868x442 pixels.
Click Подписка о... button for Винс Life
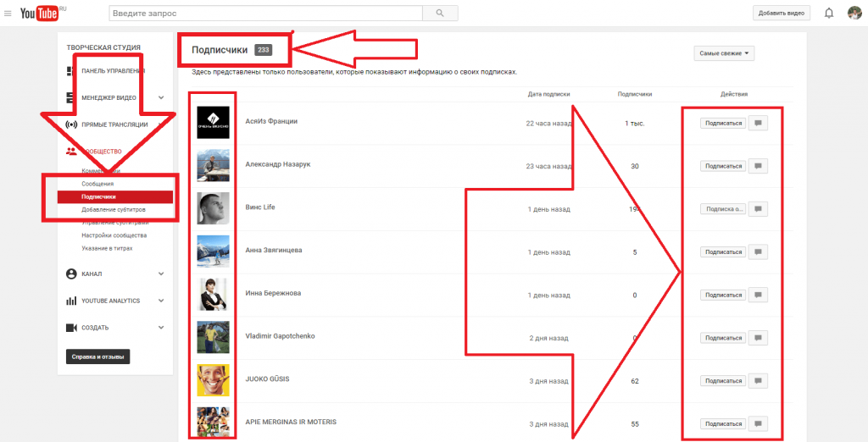point(723,209)
